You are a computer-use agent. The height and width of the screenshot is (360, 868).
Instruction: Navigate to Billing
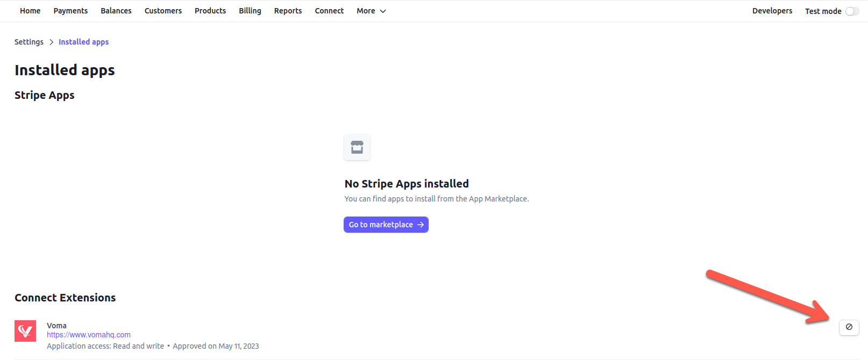250,11
